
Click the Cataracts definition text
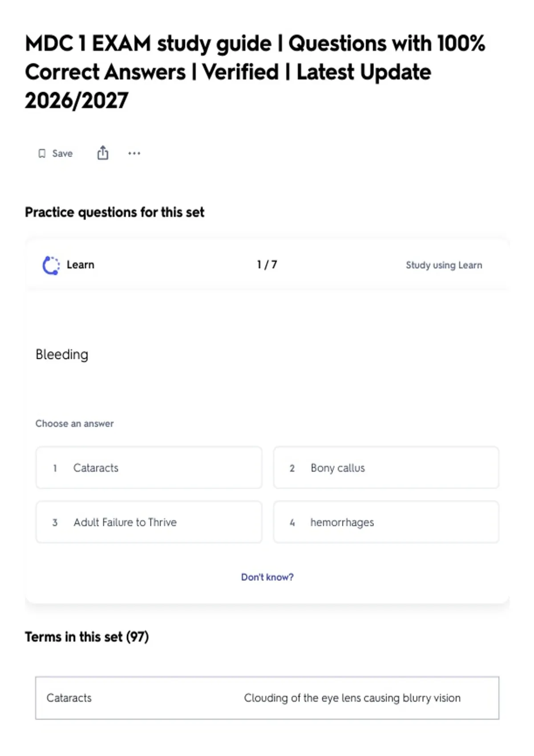point(352,698)
